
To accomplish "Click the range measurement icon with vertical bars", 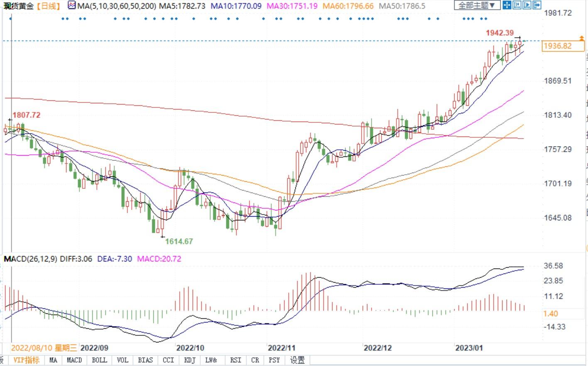I will point(517,5).
